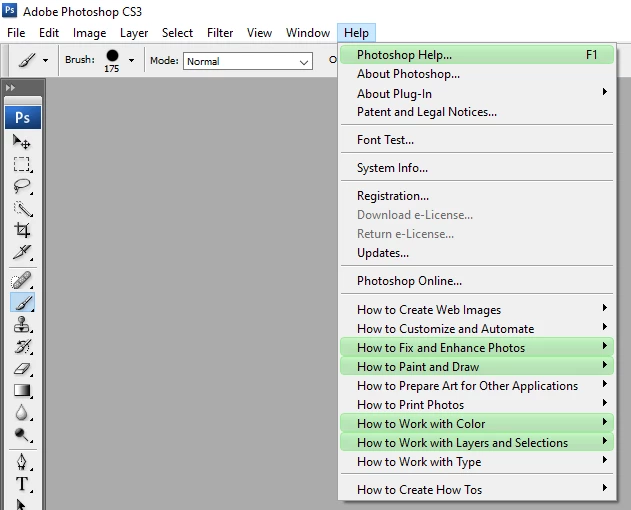
Task: Select the Lasso tool
Action: tap(22, 186)
